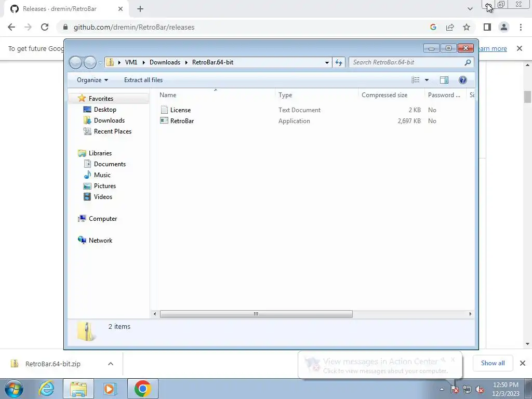This screenshot has height=399, width=532.
Task: Expand the Downloads breadcrumb arrow
Action: click(x=187, y=62)
